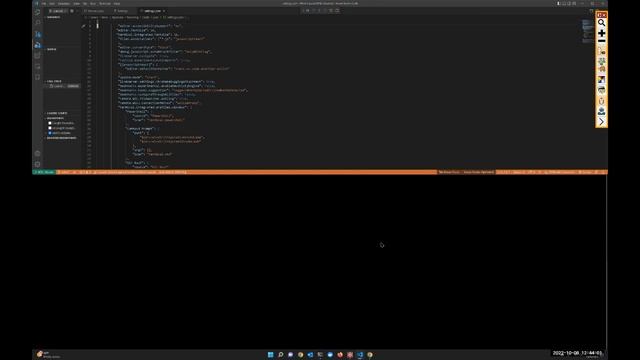Click the Stop icon in the debug toolbar
Screen dimensions: 640x360
tap(337, 11)
